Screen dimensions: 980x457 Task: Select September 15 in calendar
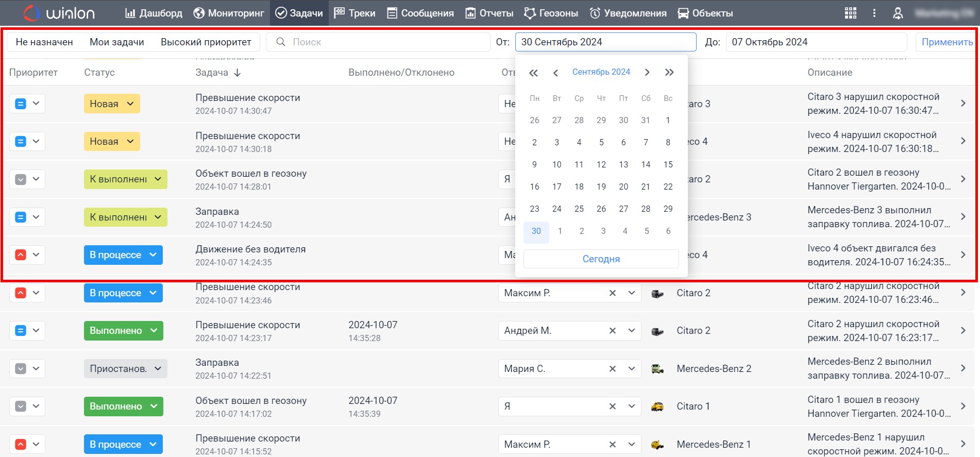(x=668, y=164)
